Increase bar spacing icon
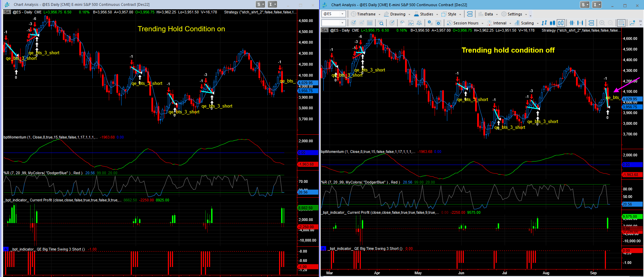Screen dimensions: 644x277 [580, 23]
